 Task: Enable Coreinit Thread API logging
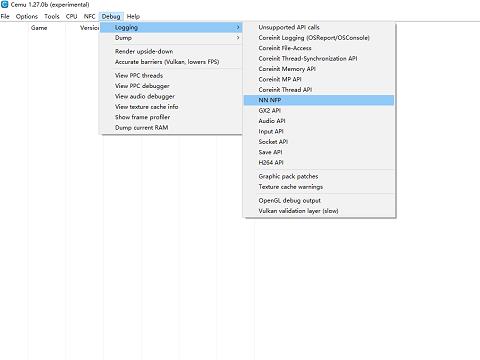[319, 89]
